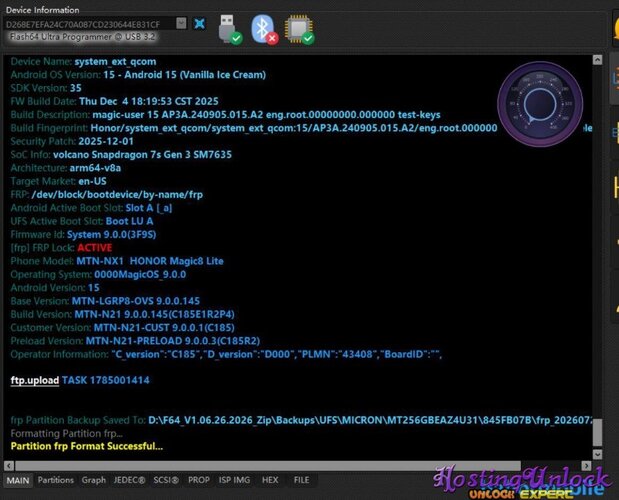Click the Build Version MTN-N21 9.0.0.145 line
Image resolution: width=619 pixels, height=500 pixels.
tap(122, 315)
